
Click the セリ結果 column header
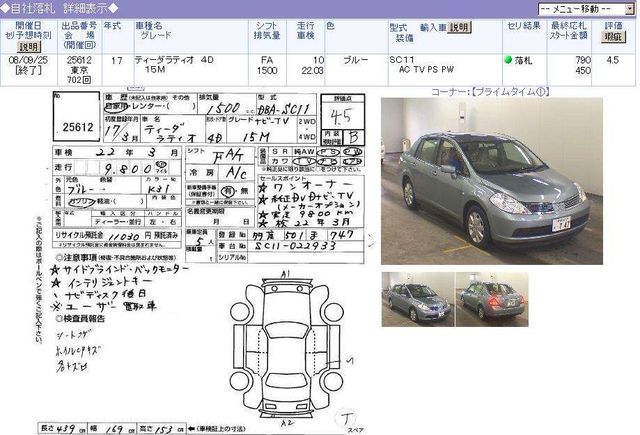524,26
